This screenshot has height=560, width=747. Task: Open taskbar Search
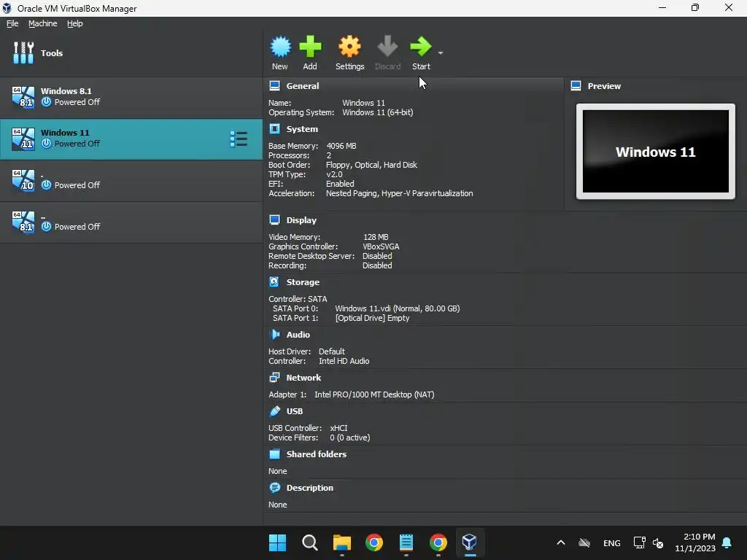[x=309, y=542]
